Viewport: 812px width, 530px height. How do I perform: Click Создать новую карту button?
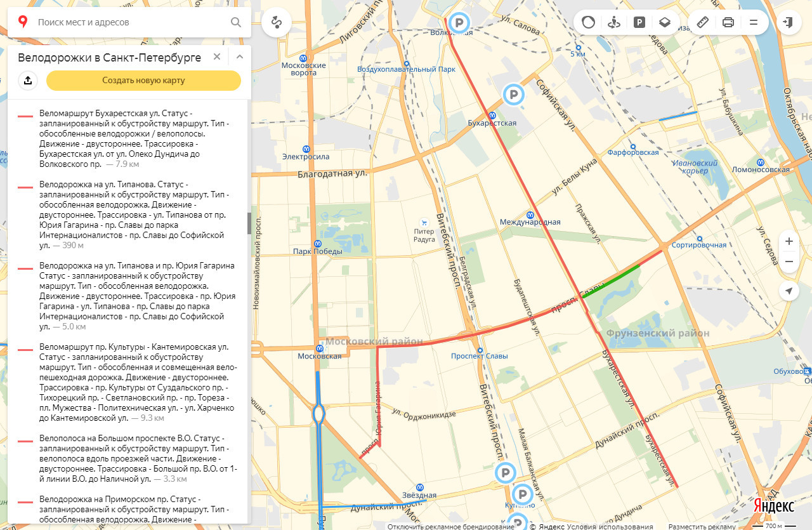click(143, 81)
